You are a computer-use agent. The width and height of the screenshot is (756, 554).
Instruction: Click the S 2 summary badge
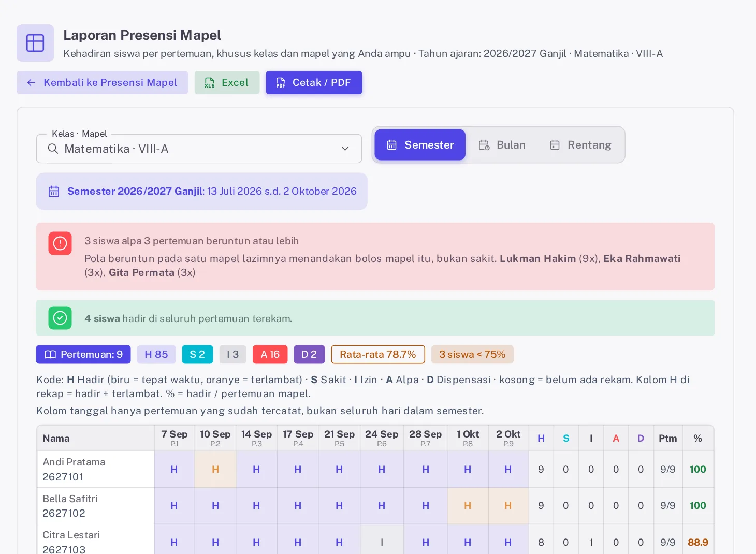tap(197, 355)
